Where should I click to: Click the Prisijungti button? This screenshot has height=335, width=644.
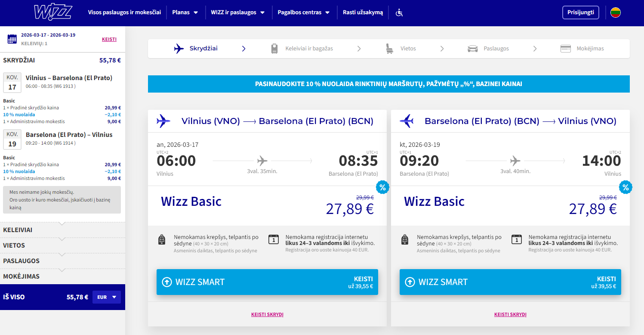tap(580, 12)
